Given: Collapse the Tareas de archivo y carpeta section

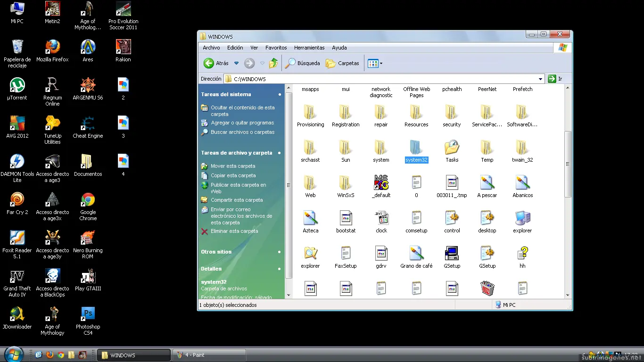Looking at the screenshot, I should point(280,153).
